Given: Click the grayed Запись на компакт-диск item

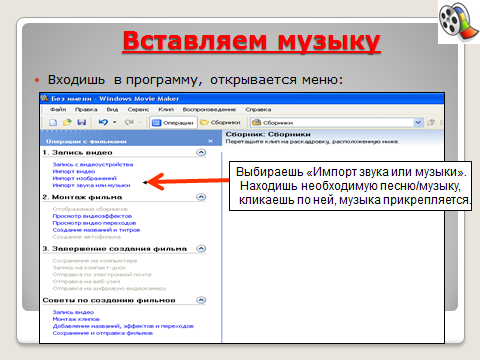Looking at the screenshot, I should pyautogui.click(x=89, y=268).
